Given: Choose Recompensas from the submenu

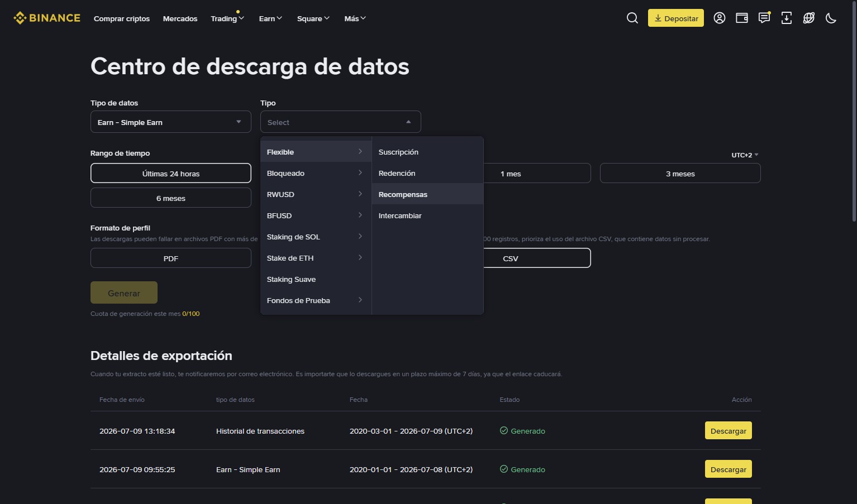Looking at the screenshot, I should tap(427, 194).
